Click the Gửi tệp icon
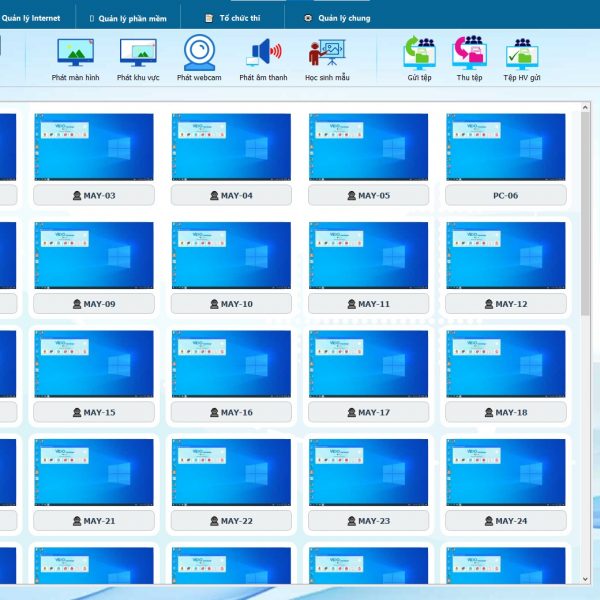The height and width of the screenshot is (600, 600). click(x=419, y=53)
